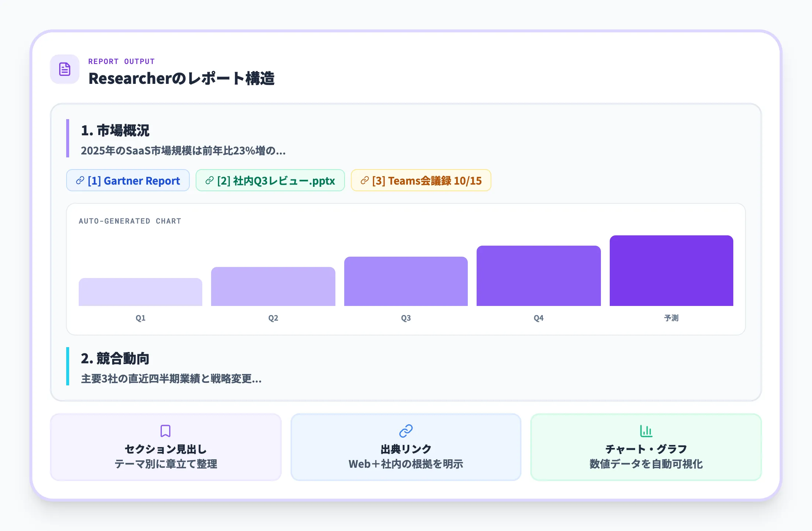Open the [3] Teams会議録 10/15 source

coord(421,180)
